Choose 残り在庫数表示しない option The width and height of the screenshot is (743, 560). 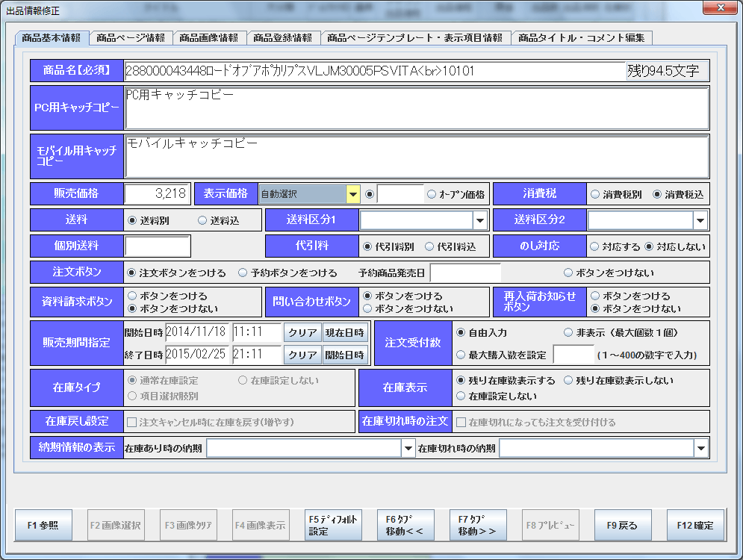tap(570, 381)
